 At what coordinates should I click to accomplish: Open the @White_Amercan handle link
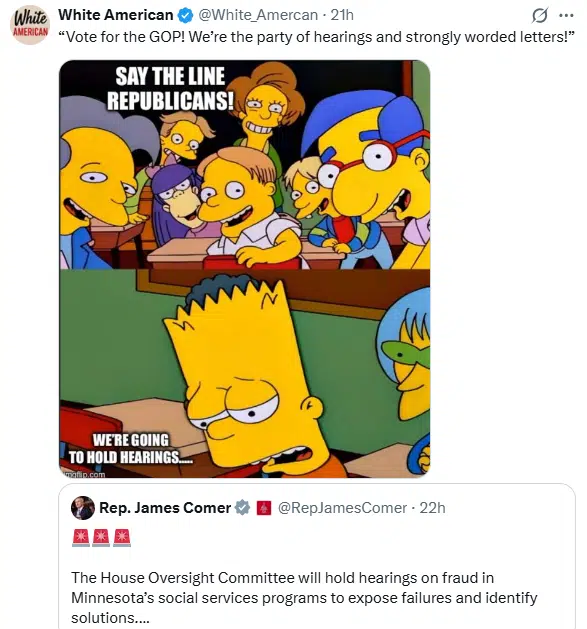258,15
